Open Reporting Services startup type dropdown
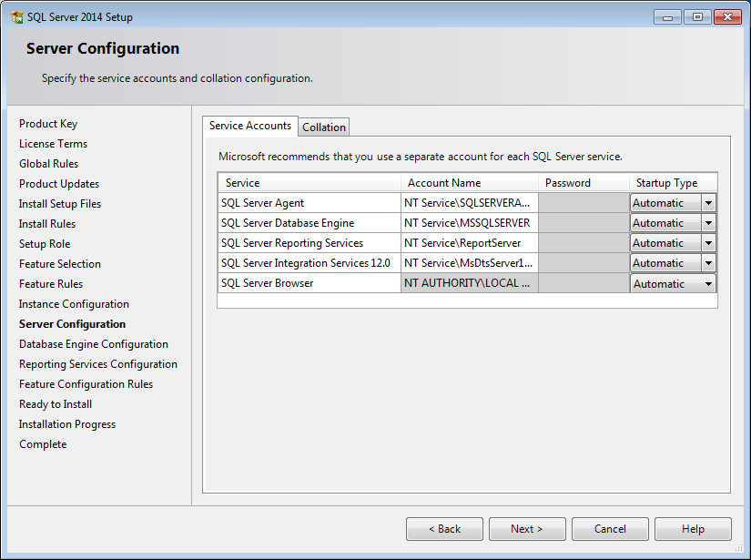Screen dimensions: 751x560 click(x=708, y=242)
